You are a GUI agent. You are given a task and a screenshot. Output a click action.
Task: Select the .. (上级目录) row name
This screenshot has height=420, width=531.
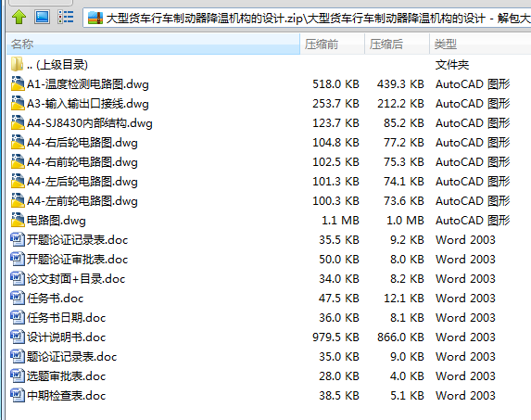coord(57,65)
